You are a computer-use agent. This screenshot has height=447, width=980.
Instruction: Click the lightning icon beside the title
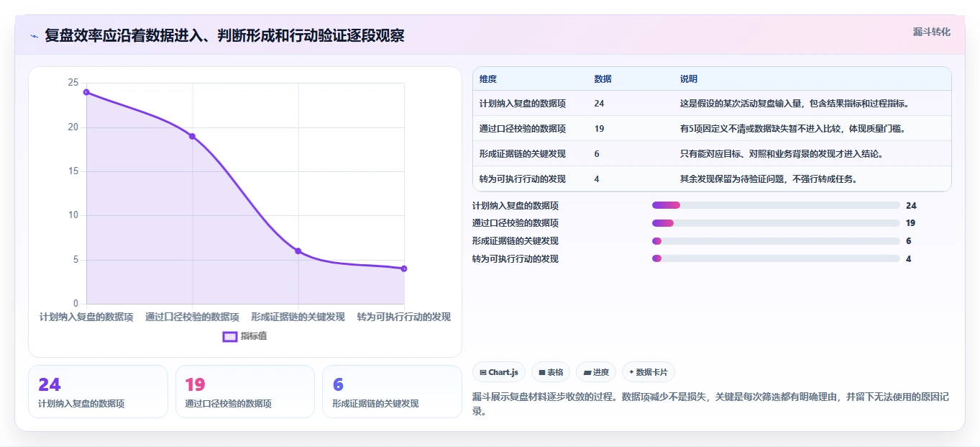tap(34, 36)
